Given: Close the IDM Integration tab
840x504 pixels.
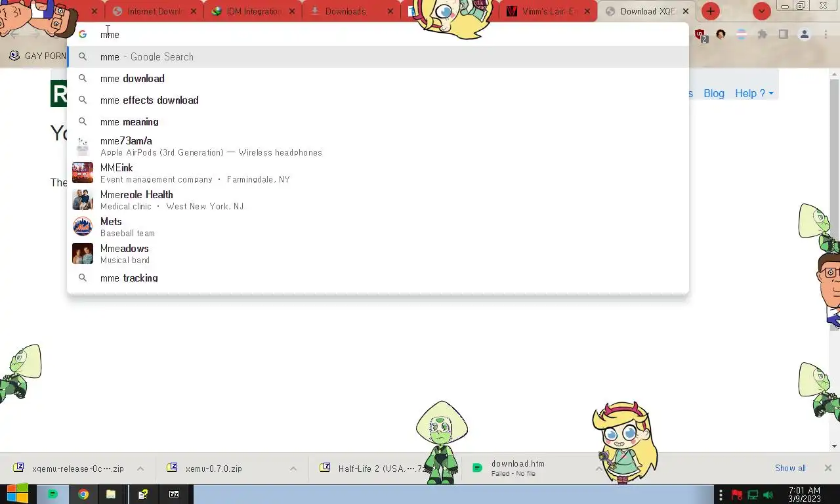Looking at the screenshot, I should point(292,11).
